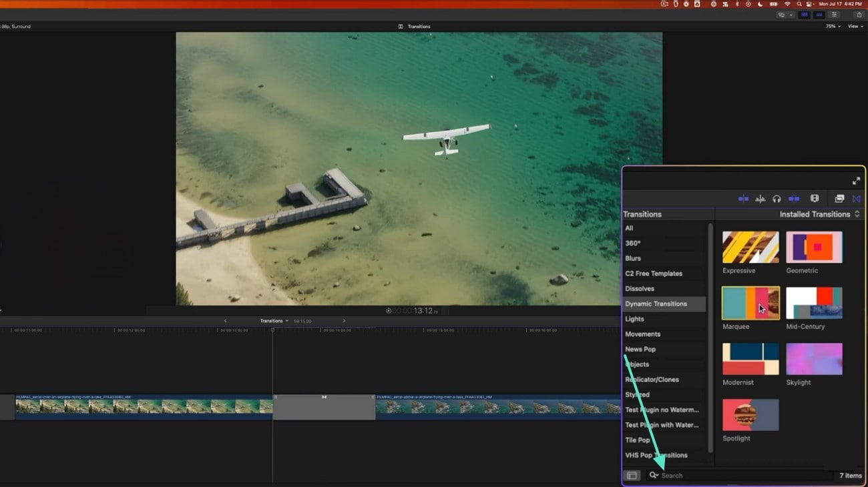Select the 360° category
The height and width of the screenshot is (487, 868).
[x=664, y=243]
